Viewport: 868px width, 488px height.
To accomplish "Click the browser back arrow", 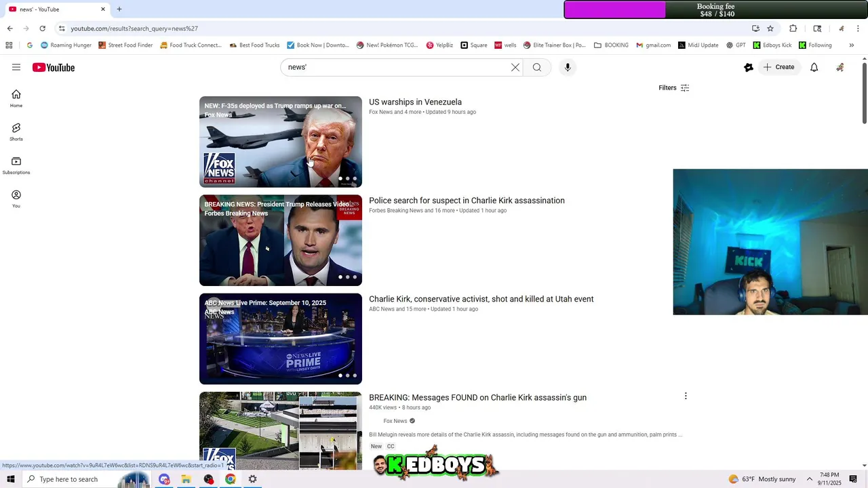I will pos(9,28).
